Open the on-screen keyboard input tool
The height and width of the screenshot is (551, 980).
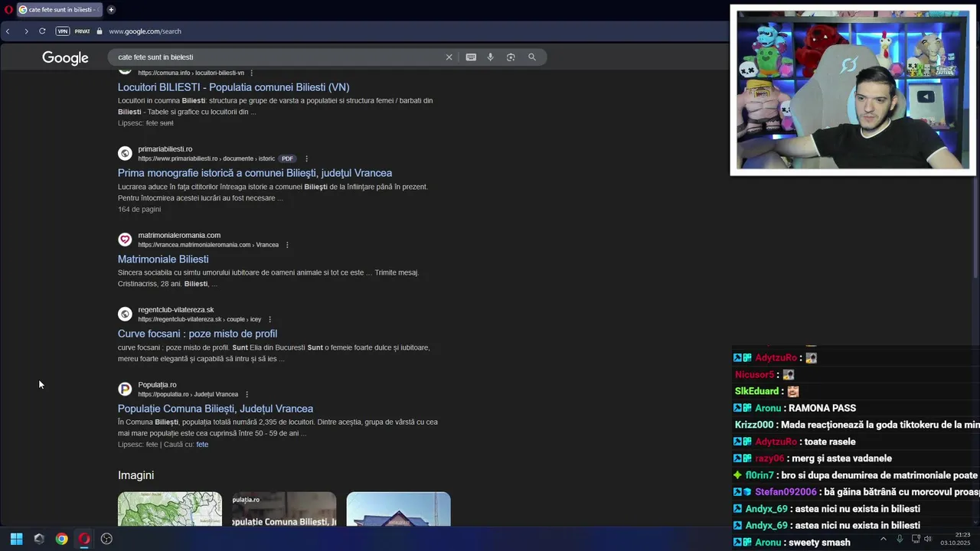click(471, 57)
